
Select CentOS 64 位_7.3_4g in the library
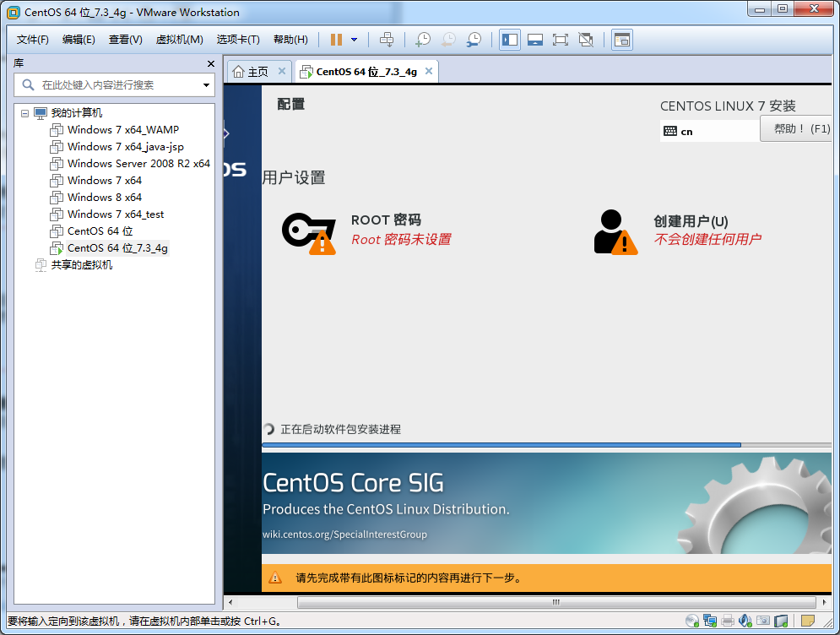tap(117, 248)
